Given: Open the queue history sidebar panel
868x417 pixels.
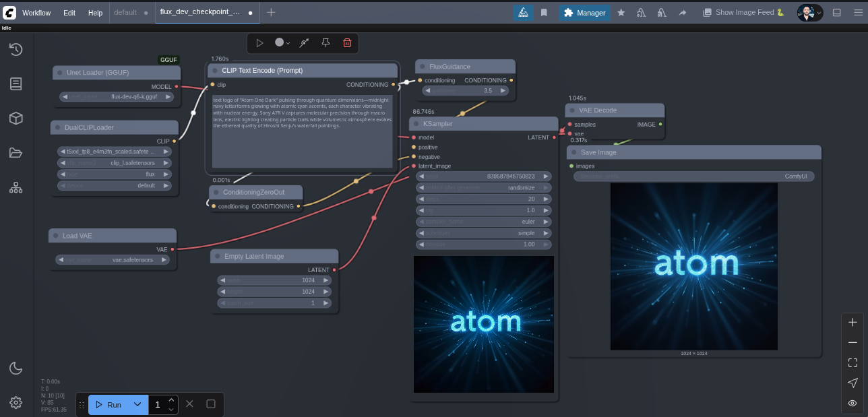Looking at the screenshot, I should click(16, 49).
